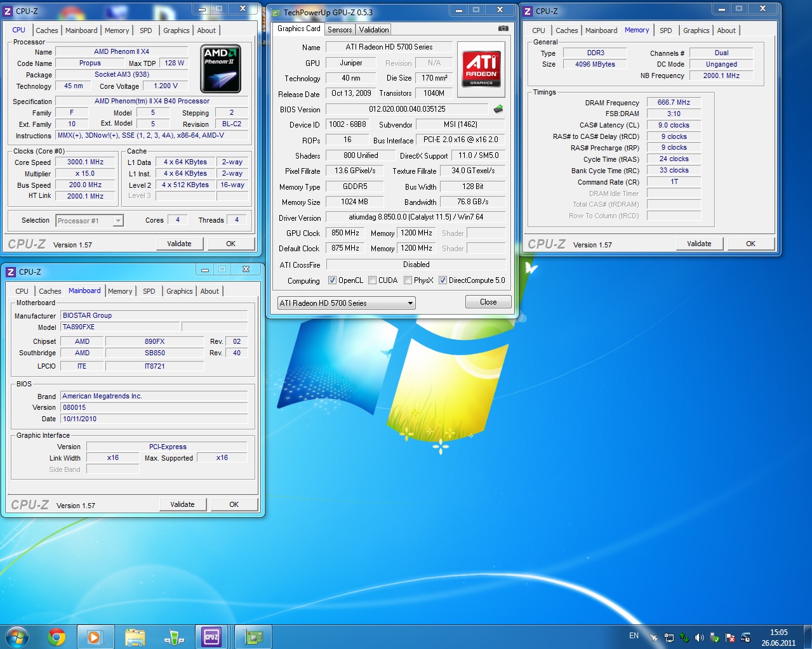Launch Google Chrome from the taskbar
Viewport: 812px width, 649px height.
(x=57, y=637)
